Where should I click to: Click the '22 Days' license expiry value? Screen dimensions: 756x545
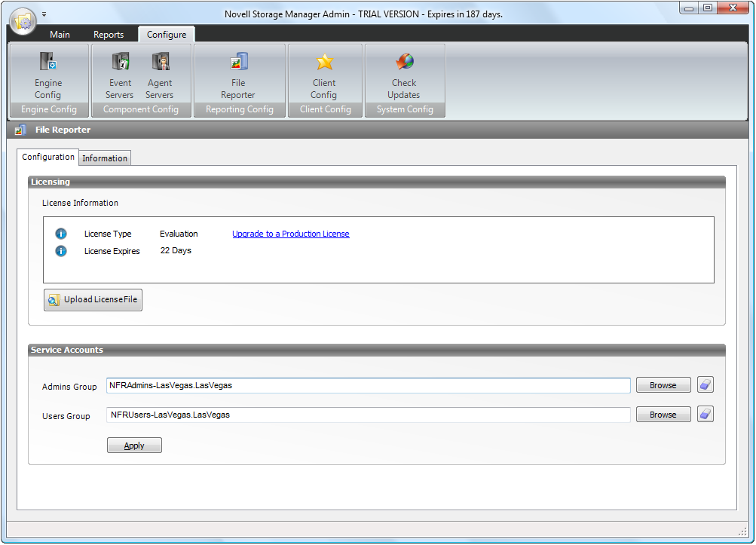click(176, 251)
